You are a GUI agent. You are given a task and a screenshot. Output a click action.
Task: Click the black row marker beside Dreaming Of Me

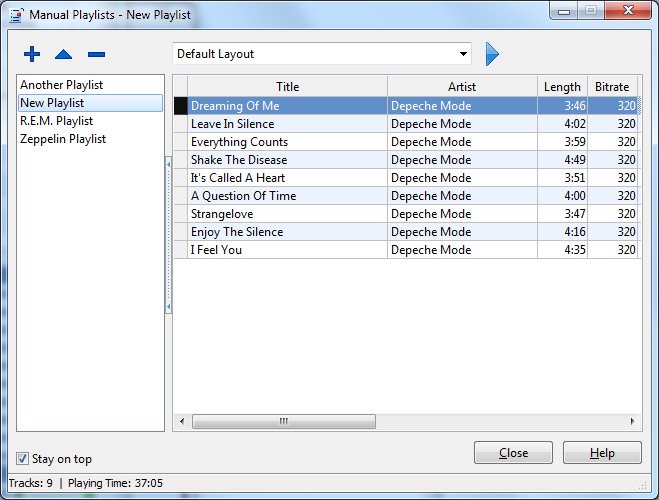(181, 106)
